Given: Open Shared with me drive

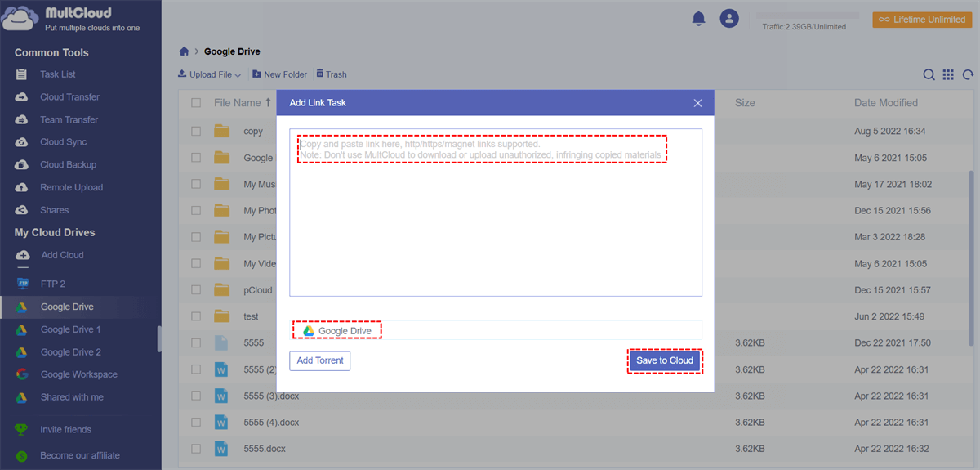Looking at the screenshot, I should pos(72,397).
